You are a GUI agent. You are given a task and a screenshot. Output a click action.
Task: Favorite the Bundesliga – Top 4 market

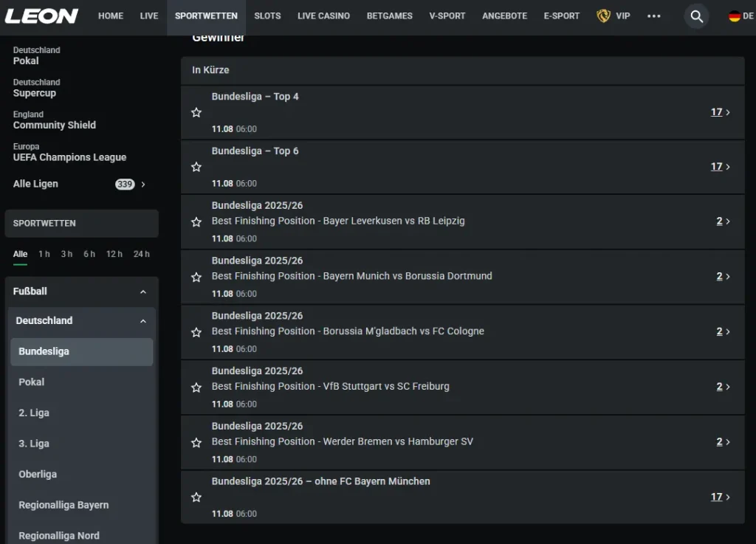point(196,112)
